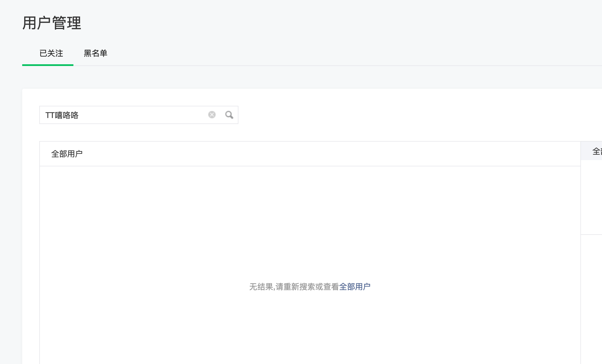Select the partially visible 全部 group on the right
Viewport: 602px width, 364px height.
point(596,151)
